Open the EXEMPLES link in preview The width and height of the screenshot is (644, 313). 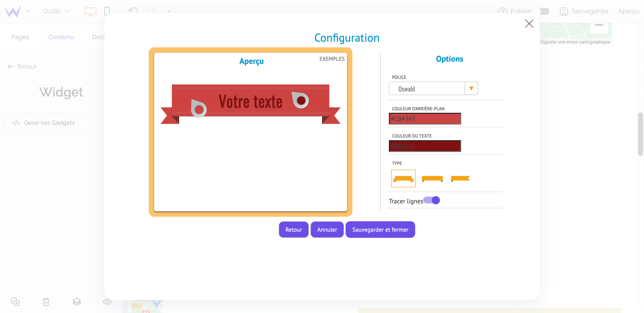[332, 59]
